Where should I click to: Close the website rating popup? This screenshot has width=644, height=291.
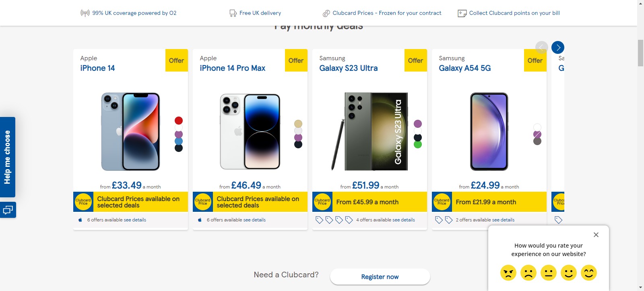pyautogui.click(x=596, y=235)
